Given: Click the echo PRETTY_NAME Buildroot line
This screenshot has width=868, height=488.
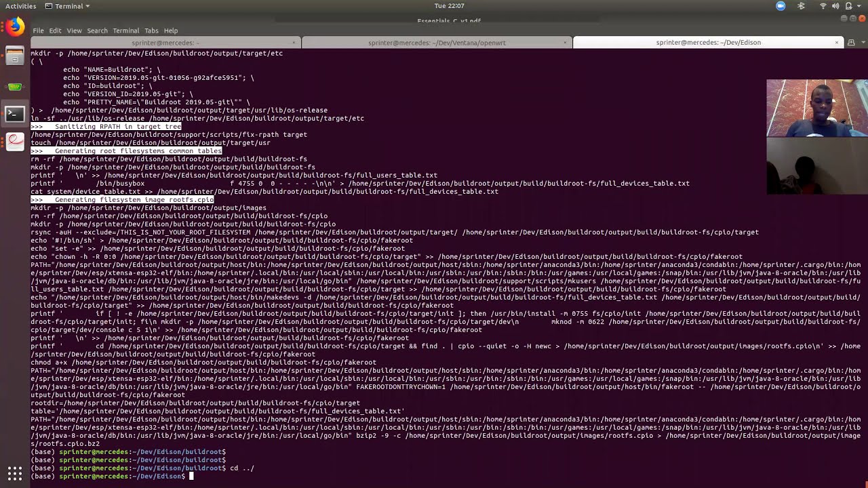Looking at the screenshot, I should point(157,102).
